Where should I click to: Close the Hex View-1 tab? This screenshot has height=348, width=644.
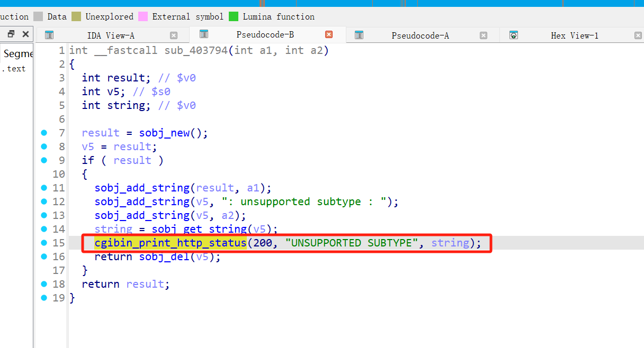[638, 35]
